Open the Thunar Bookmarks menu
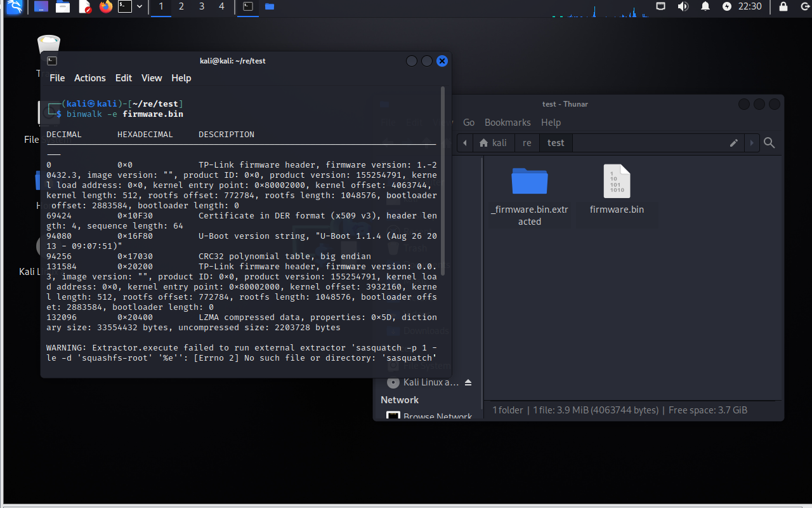 click(507, 123)
